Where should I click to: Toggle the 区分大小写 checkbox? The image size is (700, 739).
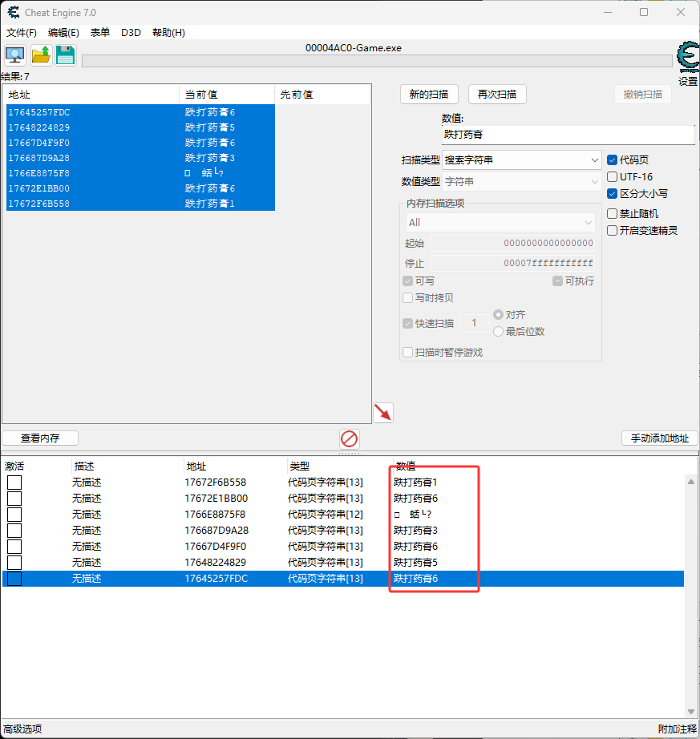613,194
